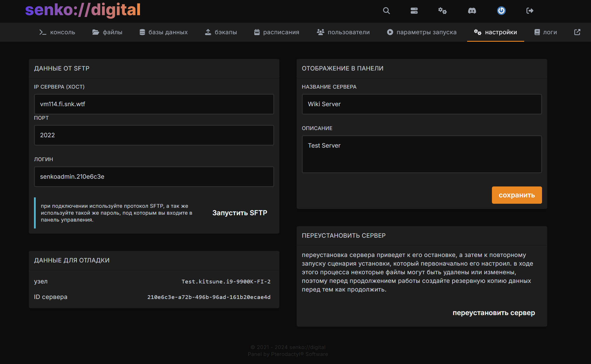Click the переустановить сервер button
The width and height of the screenshot is (591, 364).
point(494,313)
